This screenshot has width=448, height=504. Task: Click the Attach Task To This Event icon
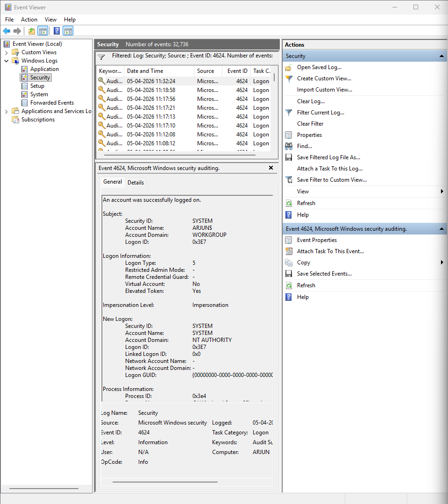(x=289, y=251)
